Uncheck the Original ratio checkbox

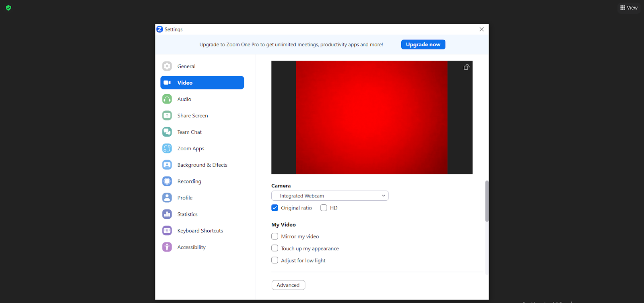click(x=275, y=208)
